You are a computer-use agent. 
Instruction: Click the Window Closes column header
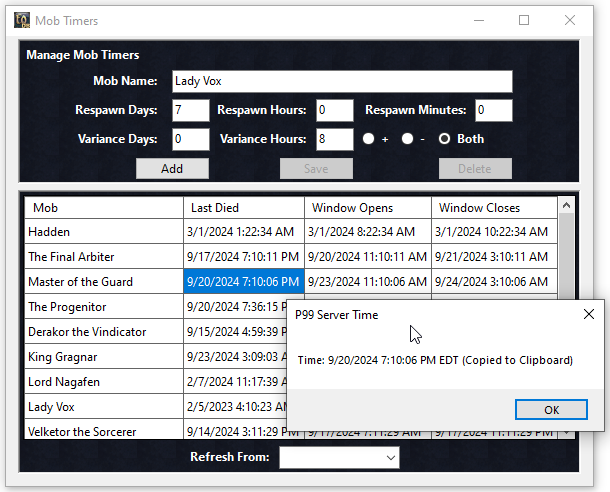[494, 208]
